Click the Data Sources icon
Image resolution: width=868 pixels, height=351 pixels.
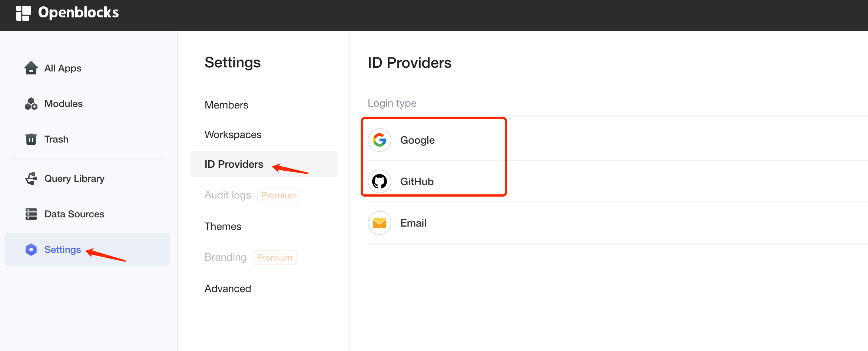(x=31, y=214)
